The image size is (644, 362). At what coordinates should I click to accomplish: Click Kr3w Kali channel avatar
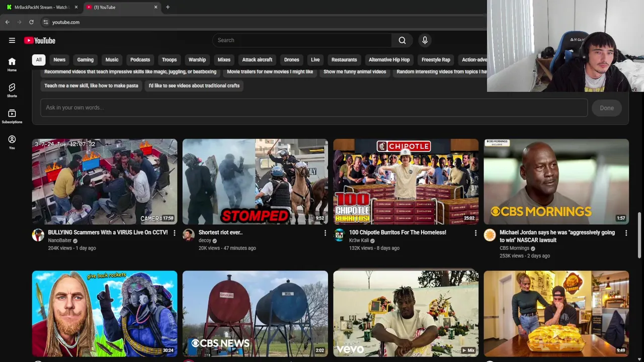pyautogui.click(x=339, y=235)
